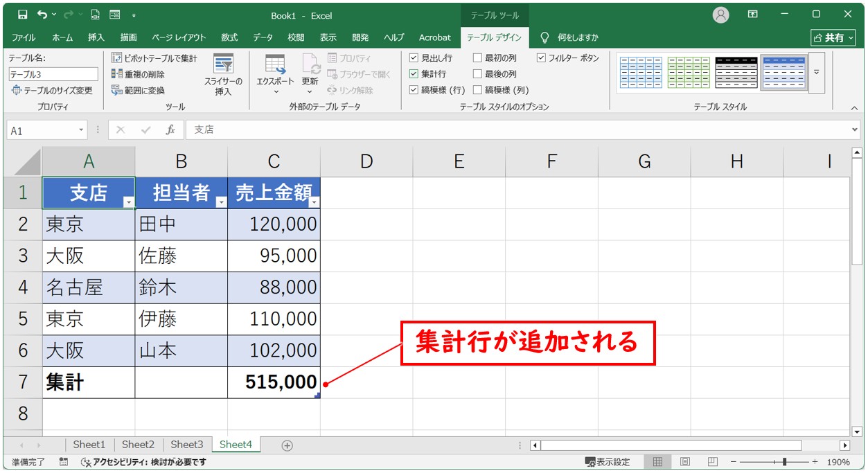The height and width of the screenshot is (473, 868).
Task: Expand the table styles gallery
Action: [817, 73]
